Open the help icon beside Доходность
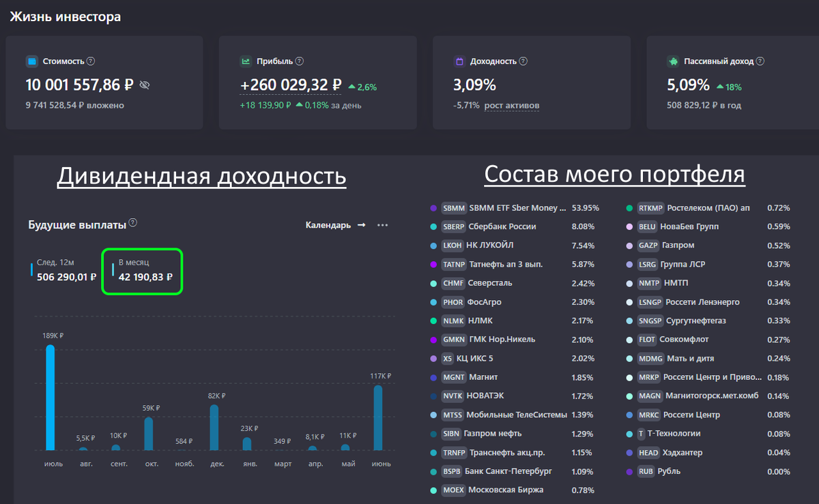This screenshot has height=504, width=819. (523, 61)
